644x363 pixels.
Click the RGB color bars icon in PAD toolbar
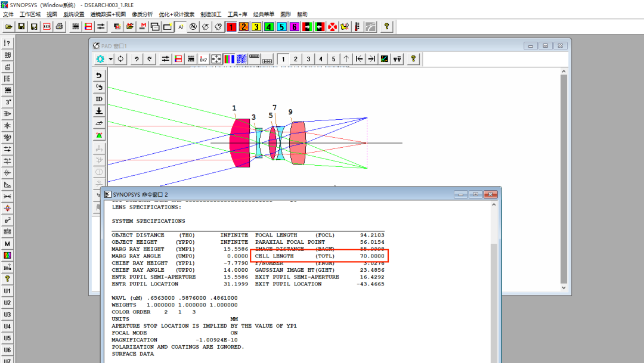(229, 59)
